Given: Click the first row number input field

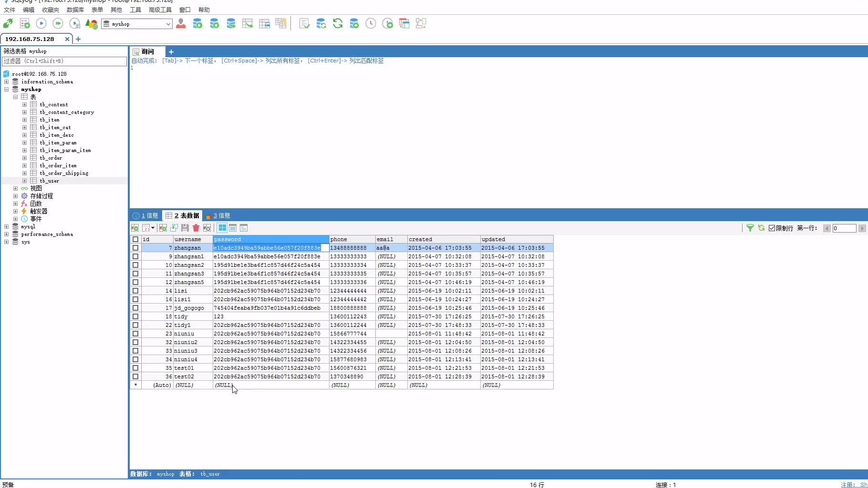Looking at the screenshot, I should [844, 228].
